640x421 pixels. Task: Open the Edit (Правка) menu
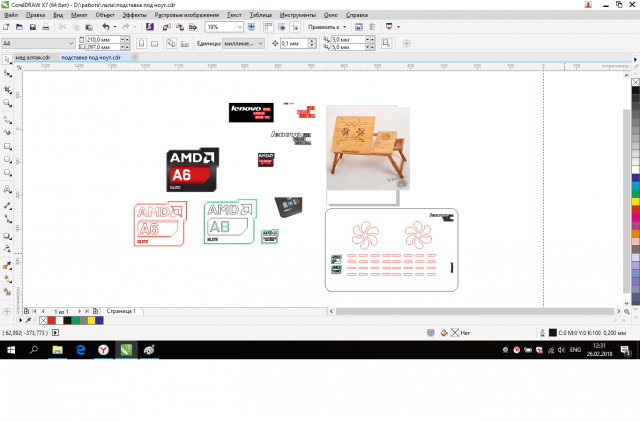36,15
